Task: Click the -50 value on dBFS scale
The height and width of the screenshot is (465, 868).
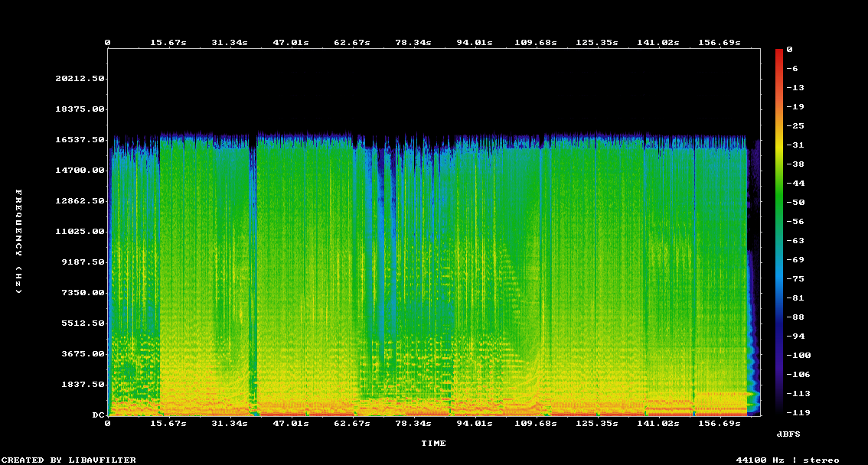Action: pyautogui.click(x=792, y=203)
